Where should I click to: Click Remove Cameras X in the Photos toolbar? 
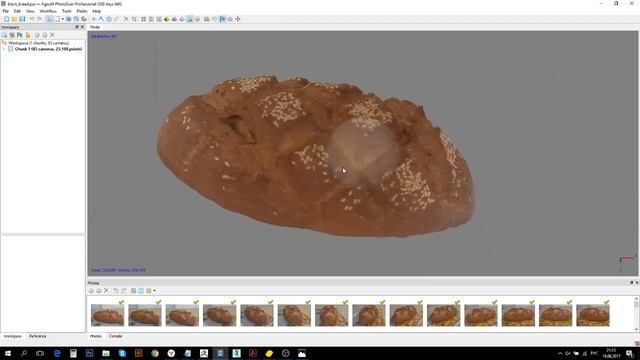pyautogui.click(x=106, y=291)
